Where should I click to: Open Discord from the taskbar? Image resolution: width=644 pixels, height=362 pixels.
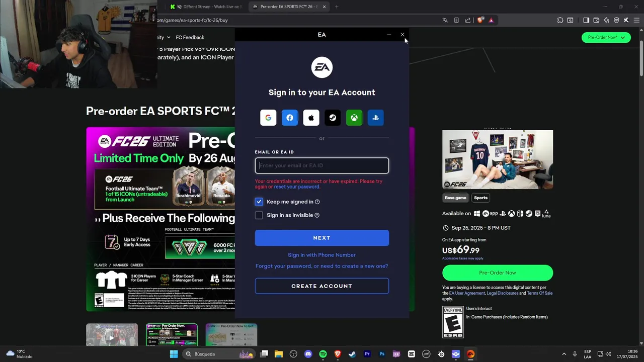click(x=308, y=354)
